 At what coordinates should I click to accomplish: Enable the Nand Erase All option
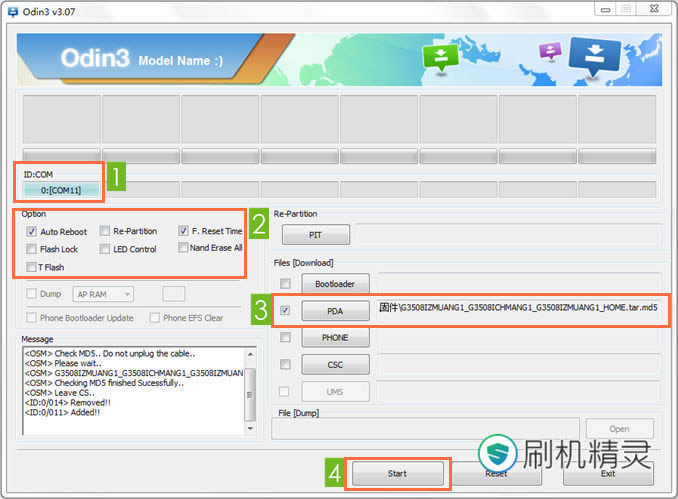[x=182, y=248]
